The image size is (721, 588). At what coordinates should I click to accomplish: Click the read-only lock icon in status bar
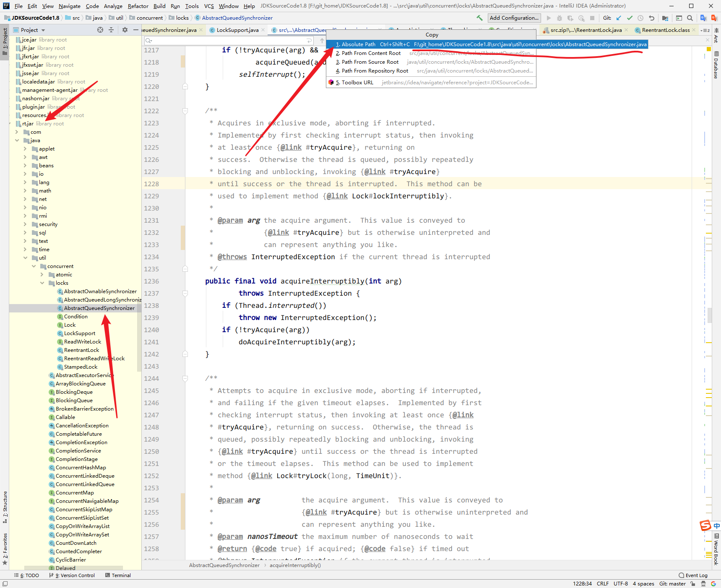[x=693, y=584]
